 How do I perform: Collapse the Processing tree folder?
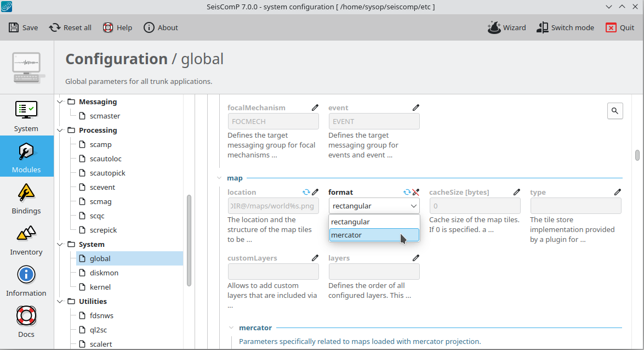(x=60, y=131)
